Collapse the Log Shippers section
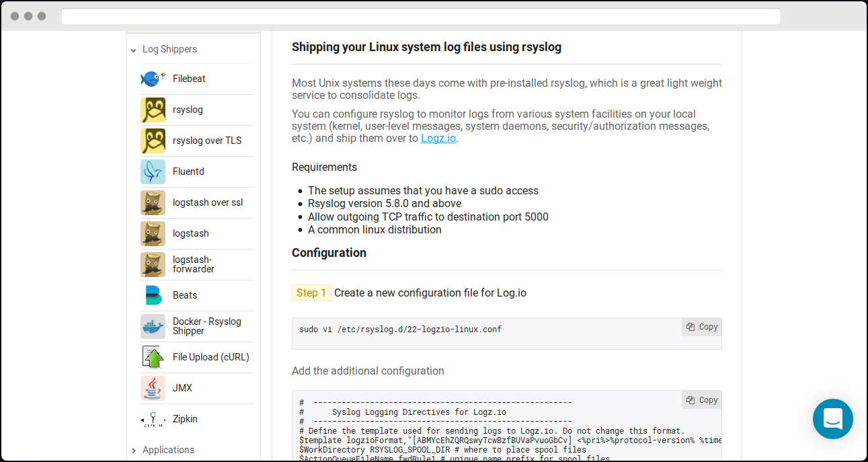The height and width of the screenshot is (462, 868). pyautogui.click(x=163, y=49)
